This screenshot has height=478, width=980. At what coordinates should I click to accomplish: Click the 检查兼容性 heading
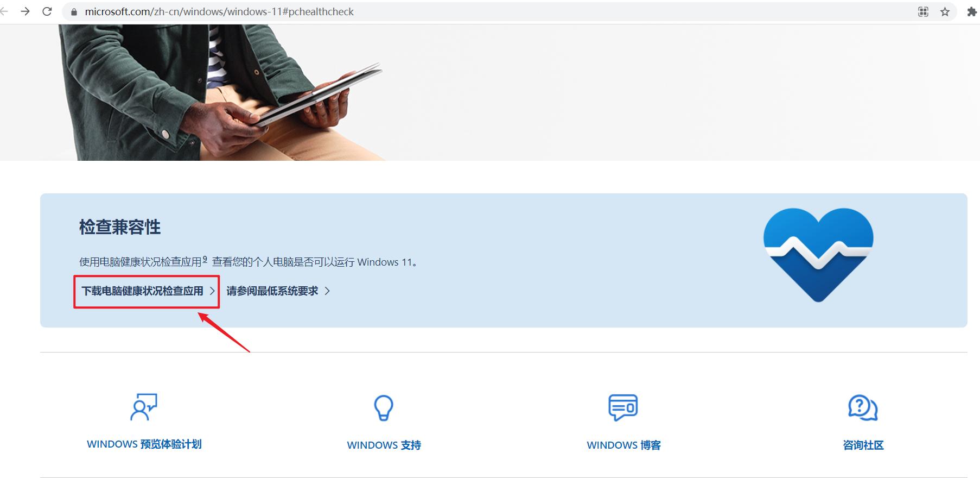point(120,227)
